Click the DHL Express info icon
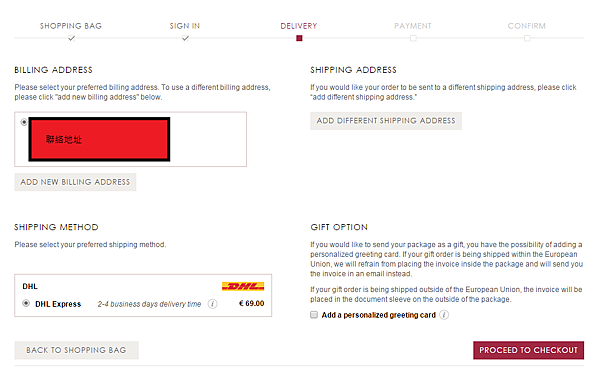The image size is (600, 368). [212, 304]
